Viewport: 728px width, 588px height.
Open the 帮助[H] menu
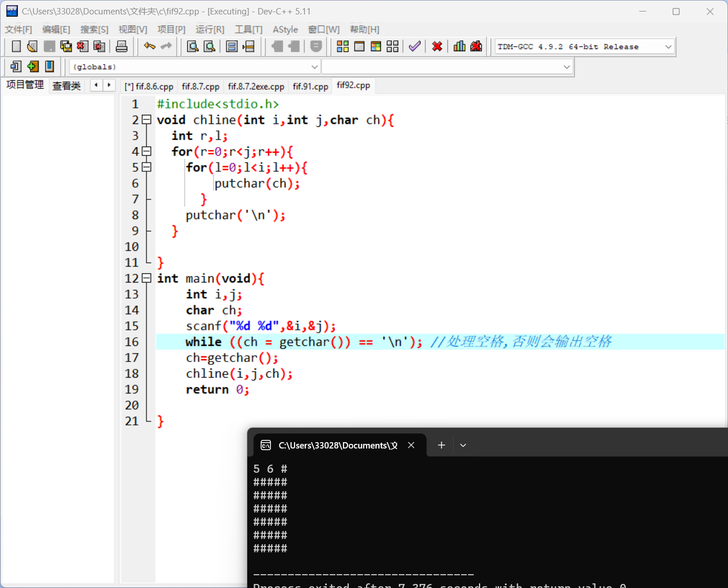(364, 29)
